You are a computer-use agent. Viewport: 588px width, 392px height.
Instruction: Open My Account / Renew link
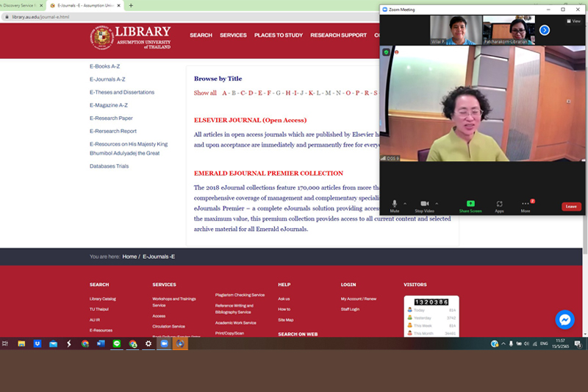(x=359, y=299)
